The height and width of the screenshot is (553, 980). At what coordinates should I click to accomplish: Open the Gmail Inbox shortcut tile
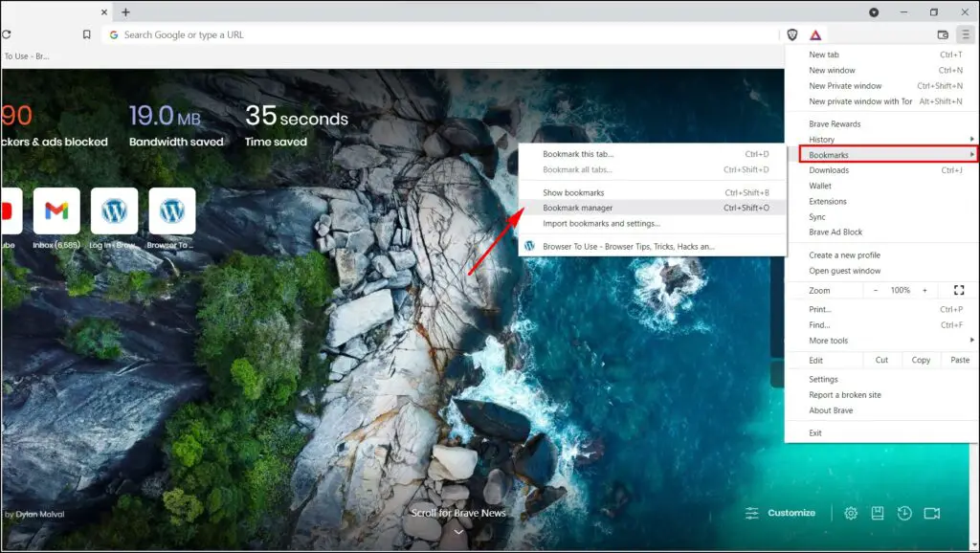click(56, 211)
